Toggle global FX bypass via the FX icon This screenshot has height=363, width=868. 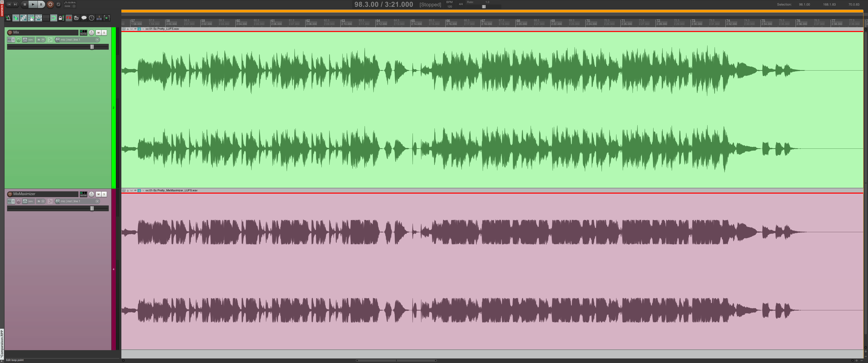(69, 18)
